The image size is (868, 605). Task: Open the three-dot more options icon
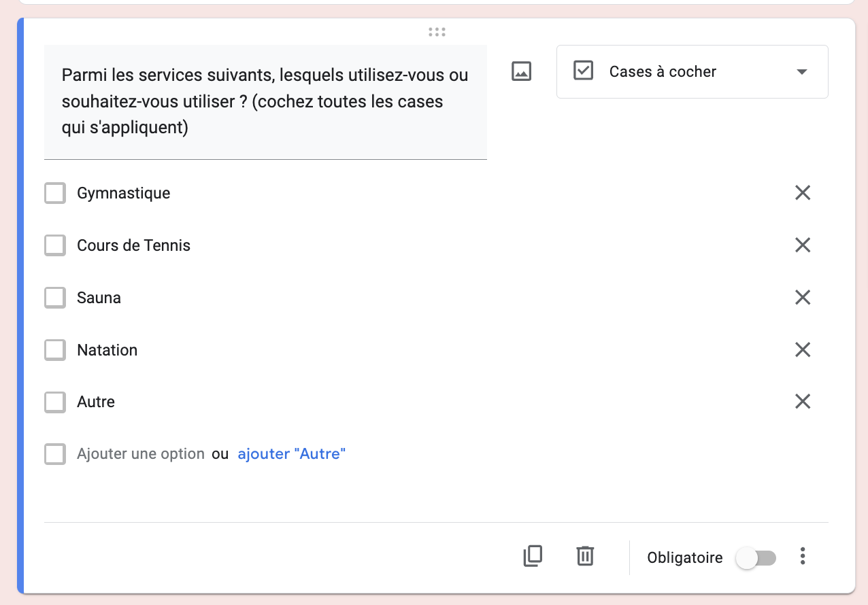pyautogui.click(x=803, y=556)
